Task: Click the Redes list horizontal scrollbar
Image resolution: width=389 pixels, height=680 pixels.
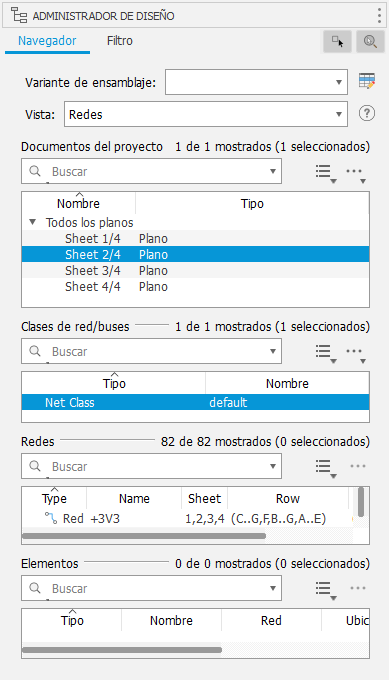Action: click(144, 536)
